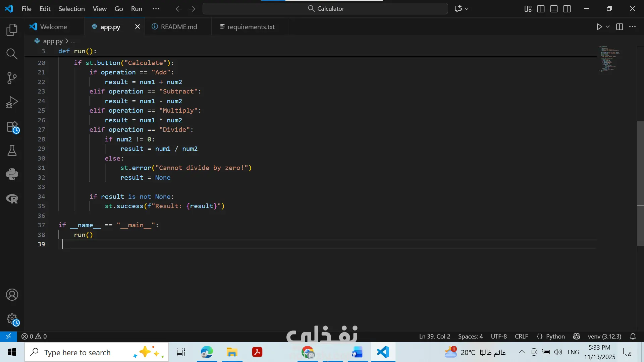Toggle the Primary Side Bar layout button
This screenshot has height=362, width=644.
pos(541,9)
